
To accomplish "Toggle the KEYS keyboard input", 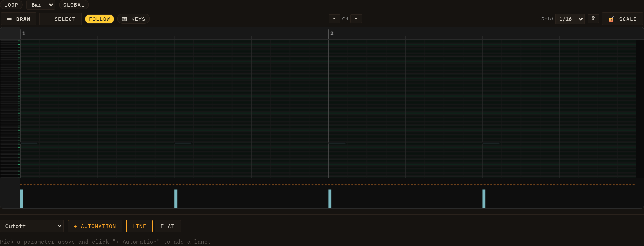I will coord(134,19).
